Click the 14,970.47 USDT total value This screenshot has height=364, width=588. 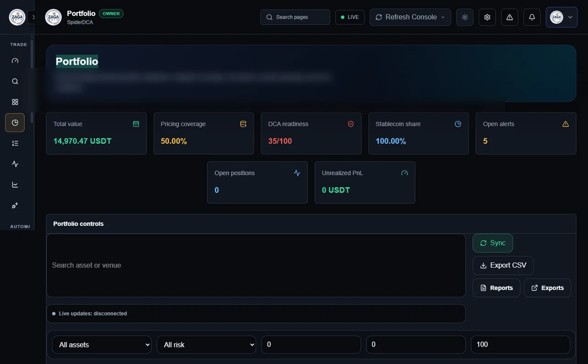pyautogui.click(x=82, y=141)
